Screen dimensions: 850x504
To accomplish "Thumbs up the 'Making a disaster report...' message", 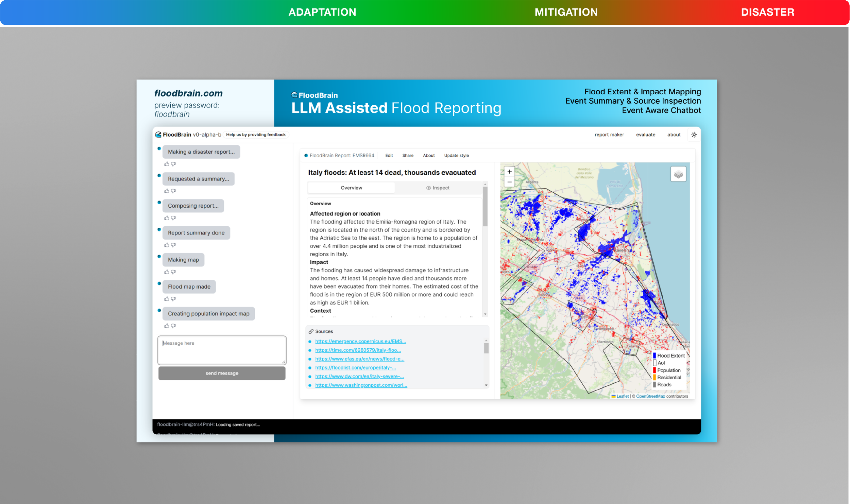I will [x=167, y=164].
